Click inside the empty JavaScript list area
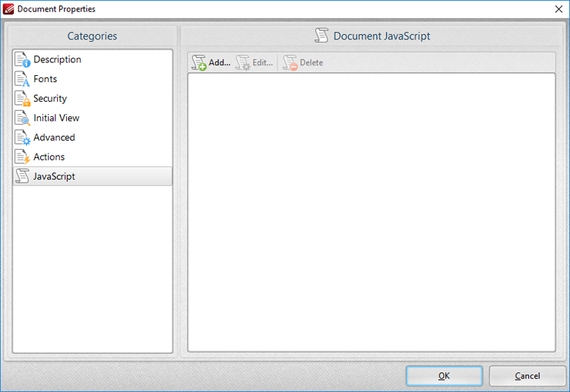570x392 pixels. click(x=372, y=213)
